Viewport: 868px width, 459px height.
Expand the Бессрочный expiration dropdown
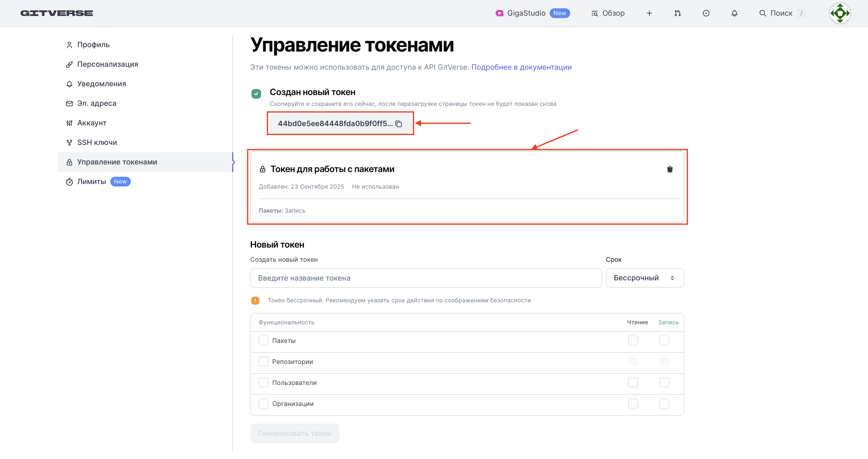(x=645, y=278)
